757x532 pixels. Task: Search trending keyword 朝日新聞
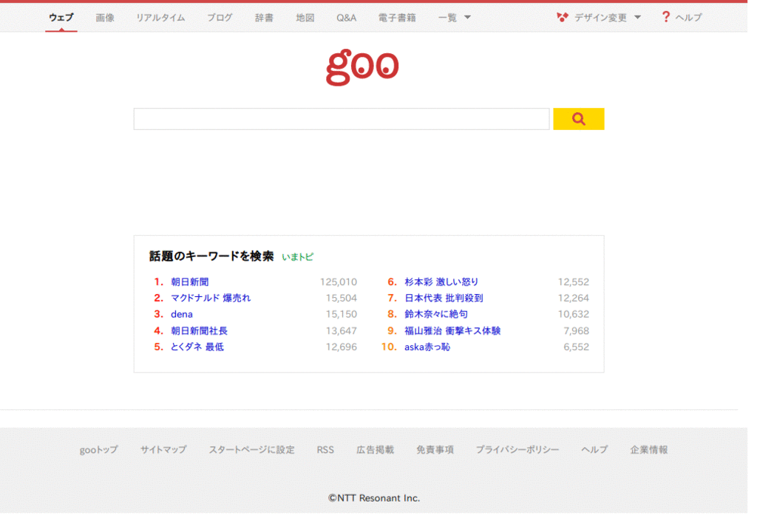click(190, 282)
